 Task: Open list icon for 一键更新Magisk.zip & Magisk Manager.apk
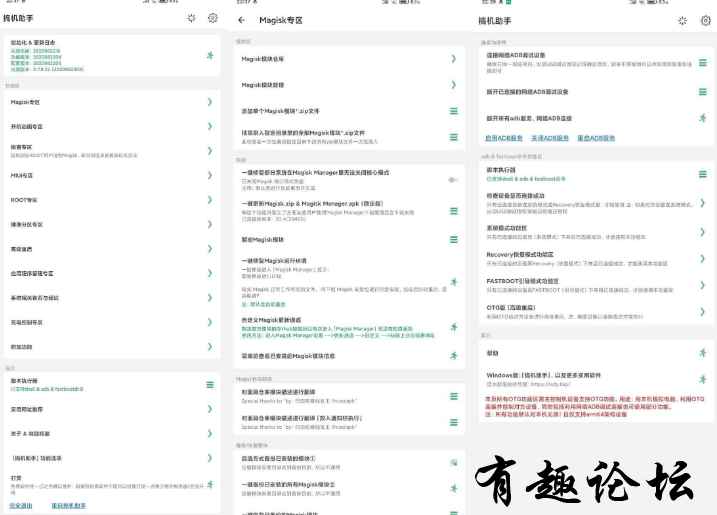pyautogui.click(x=454, y=211)
